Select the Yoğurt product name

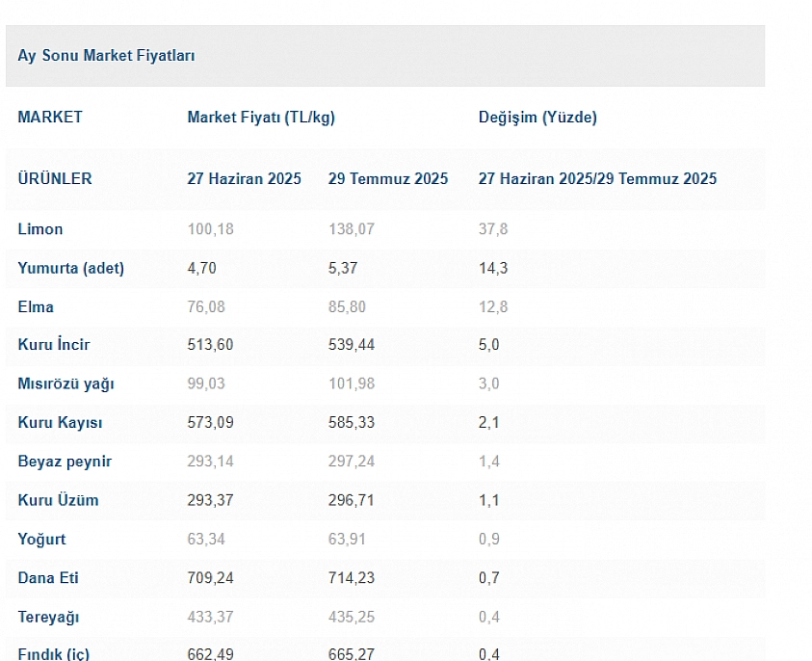(42, 540)
